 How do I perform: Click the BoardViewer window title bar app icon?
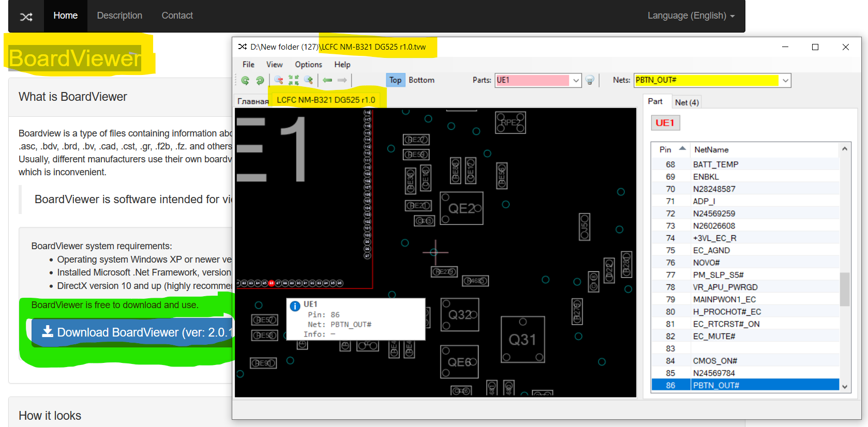point(242,47)
